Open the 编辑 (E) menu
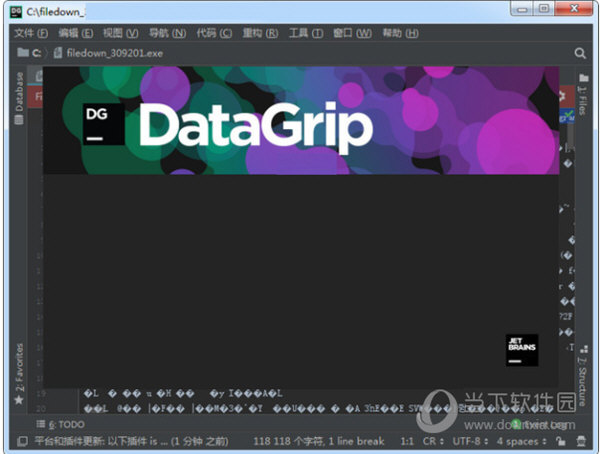Screen dimensions: 600x454 click(76, 33)
